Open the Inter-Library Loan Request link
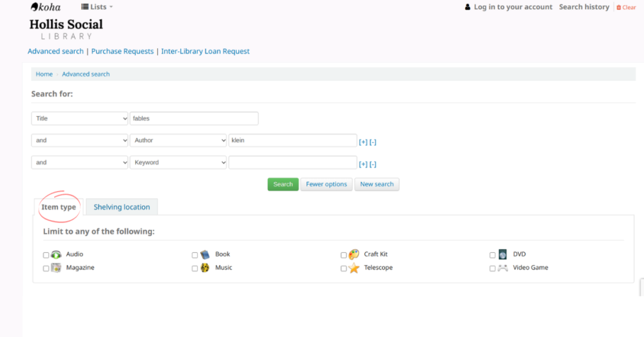This screenshot has height=337, width=644. click(205, 51)
